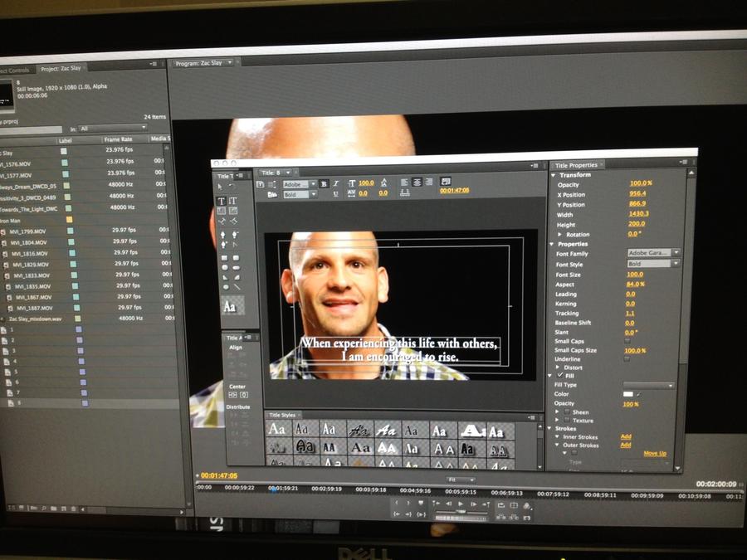This screenshot has width=747, height=560.
Task: Select the Title Properties tab
Action: click(576, 165)
